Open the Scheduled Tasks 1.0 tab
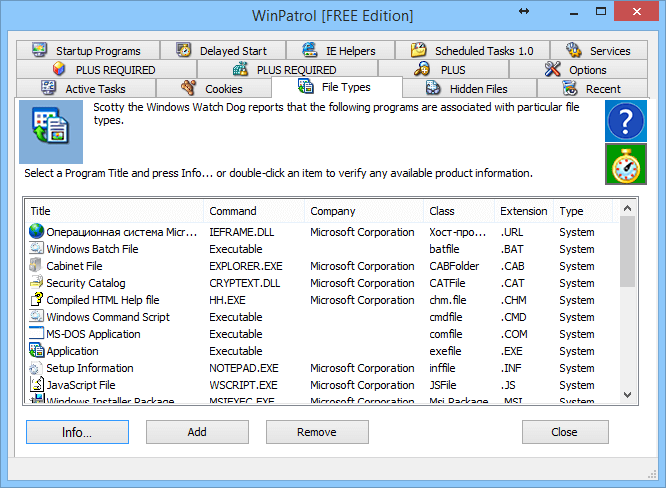This screenshot has width=666, height=488. (473, 50)
